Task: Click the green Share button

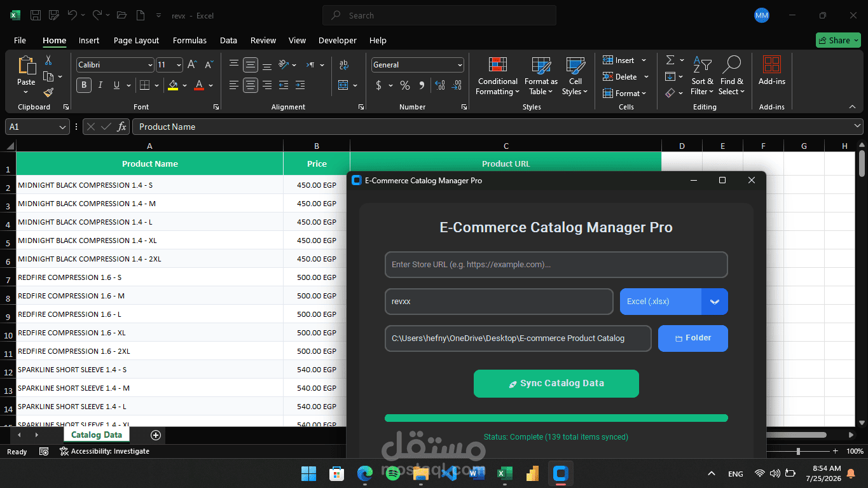Action: coord(838,40)
